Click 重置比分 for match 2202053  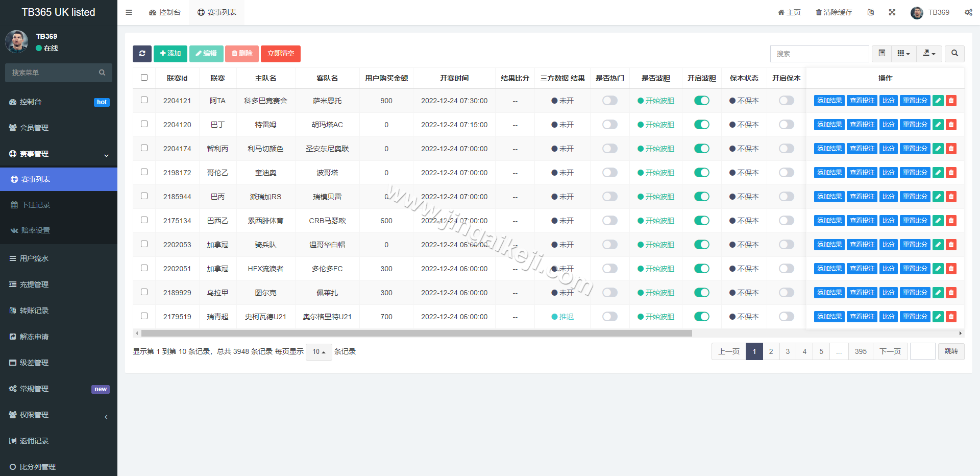(x=915, y=245)
